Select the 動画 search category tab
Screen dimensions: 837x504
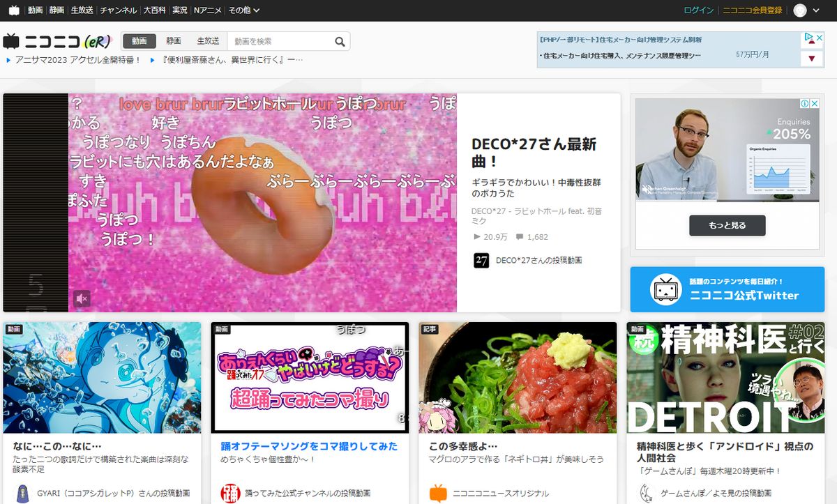click(x=139, y=41)
